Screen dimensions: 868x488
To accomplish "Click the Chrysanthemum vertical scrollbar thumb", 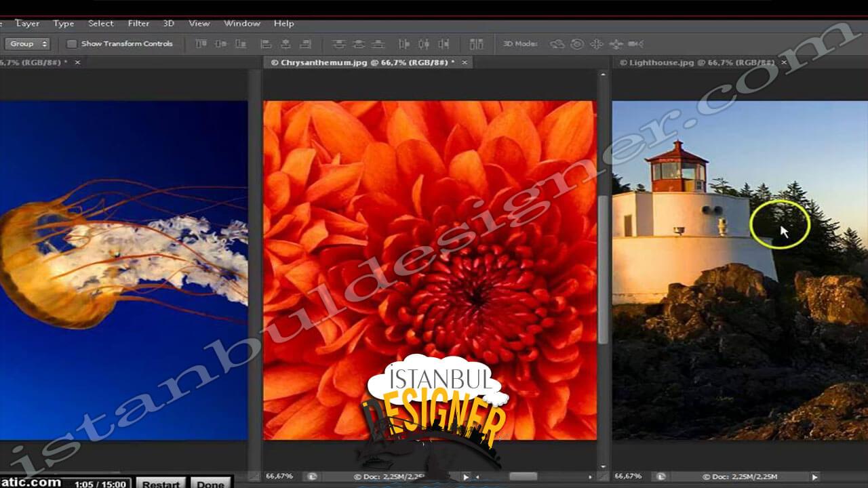I will tap(603, 270).
